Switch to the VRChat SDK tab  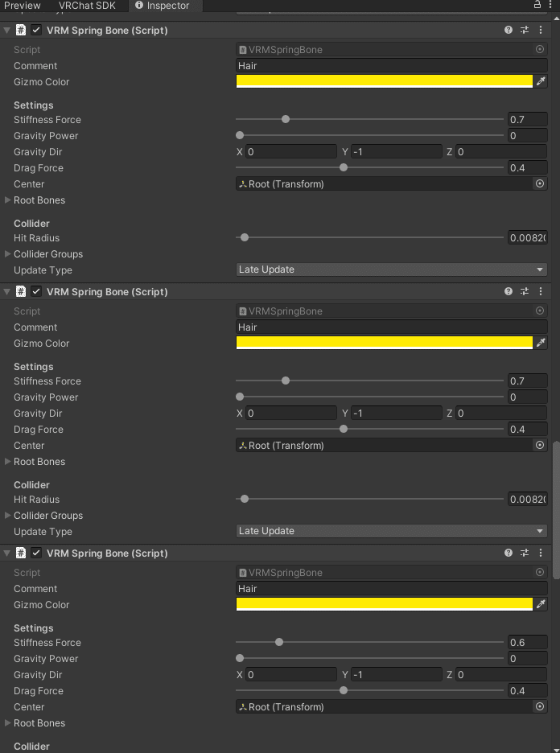(86, 6)
